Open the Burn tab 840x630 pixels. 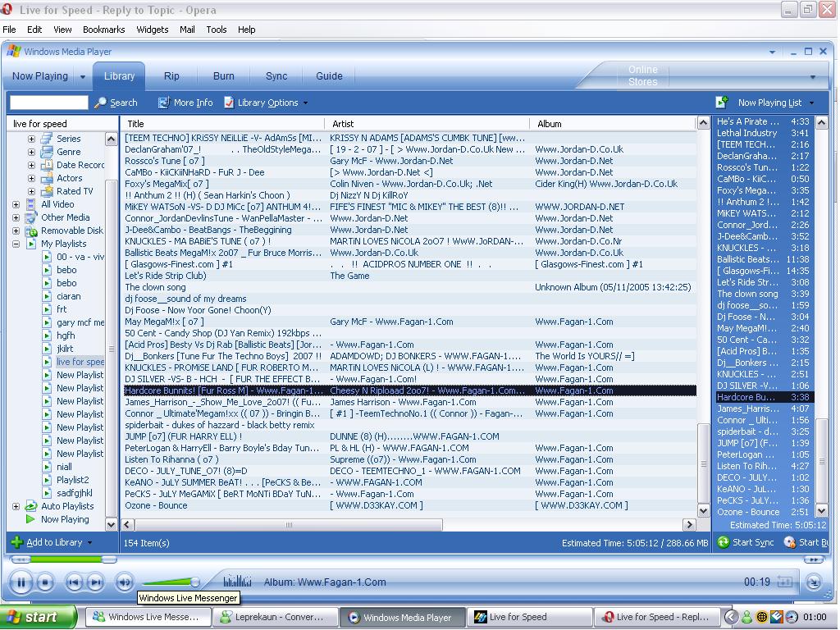tap(223, 76)
